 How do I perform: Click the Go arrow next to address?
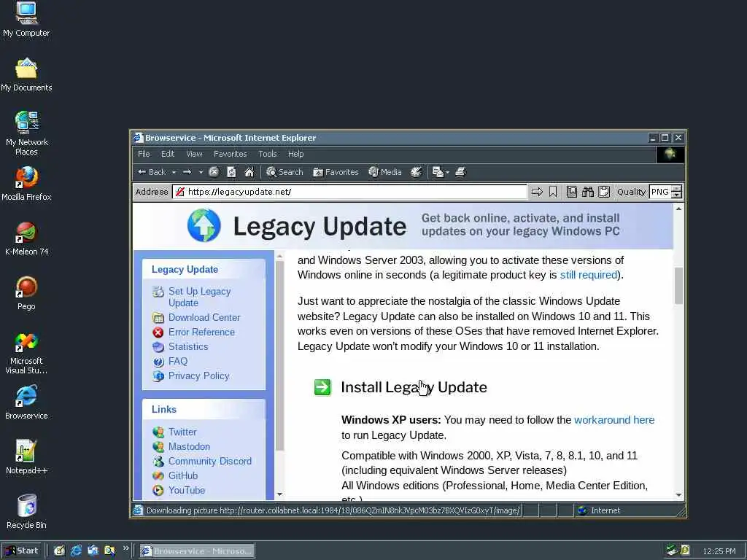[x=537, y=192]
